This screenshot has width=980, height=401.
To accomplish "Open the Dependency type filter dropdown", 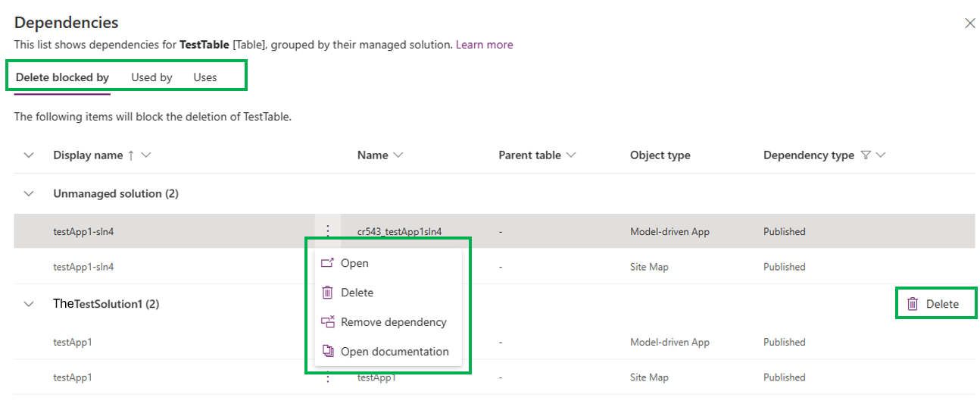I will click(880, 155).
